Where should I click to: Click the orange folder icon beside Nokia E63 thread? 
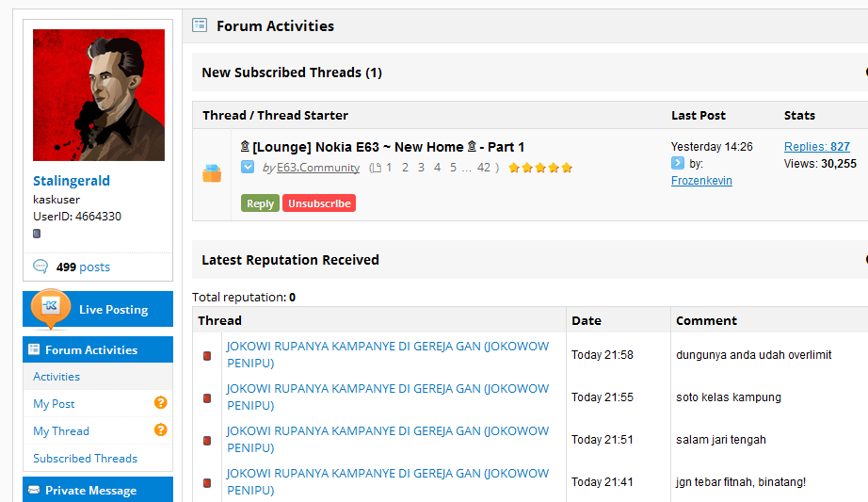pos(212,173)
